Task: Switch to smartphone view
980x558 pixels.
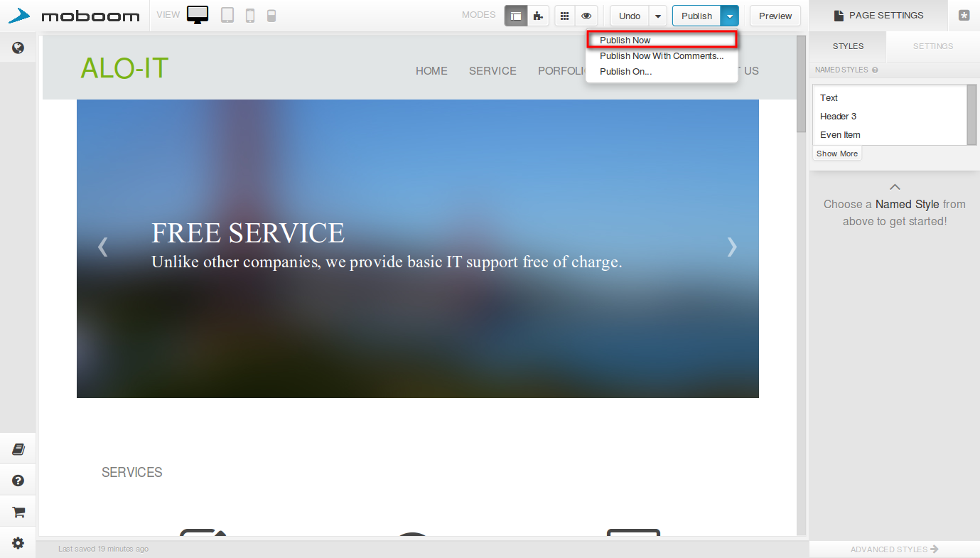Action: coord(250,16)
